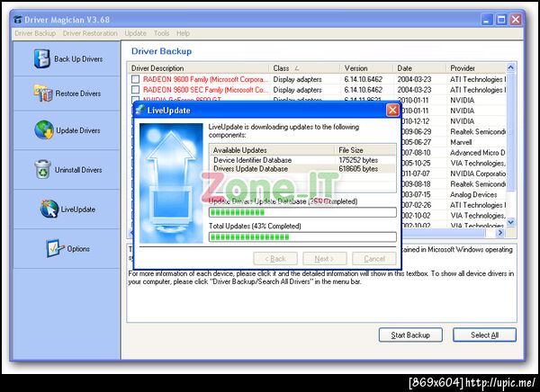Click the Back Up Drivers icon

42,58
